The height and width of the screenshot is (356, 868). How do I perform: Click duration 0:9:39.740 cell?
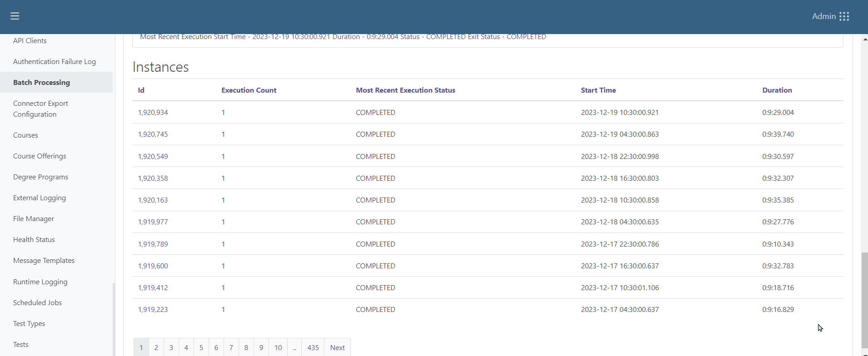(x=778, y=134)
